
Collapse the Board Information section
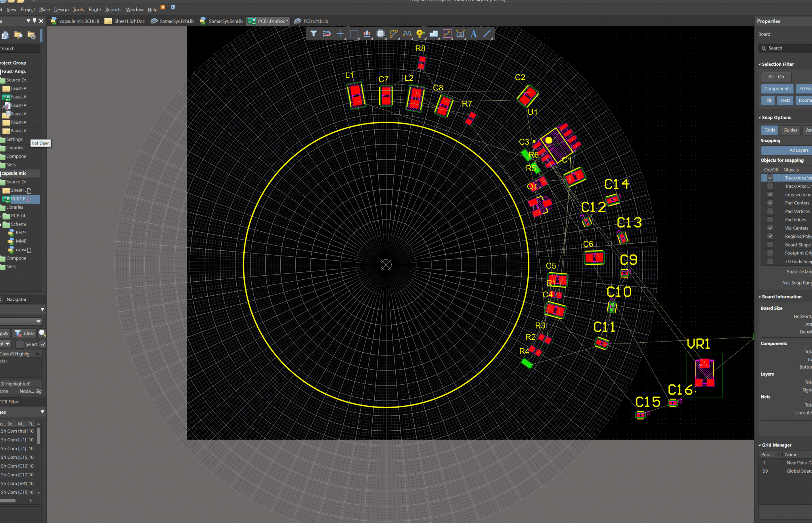[x=760, y=297]
